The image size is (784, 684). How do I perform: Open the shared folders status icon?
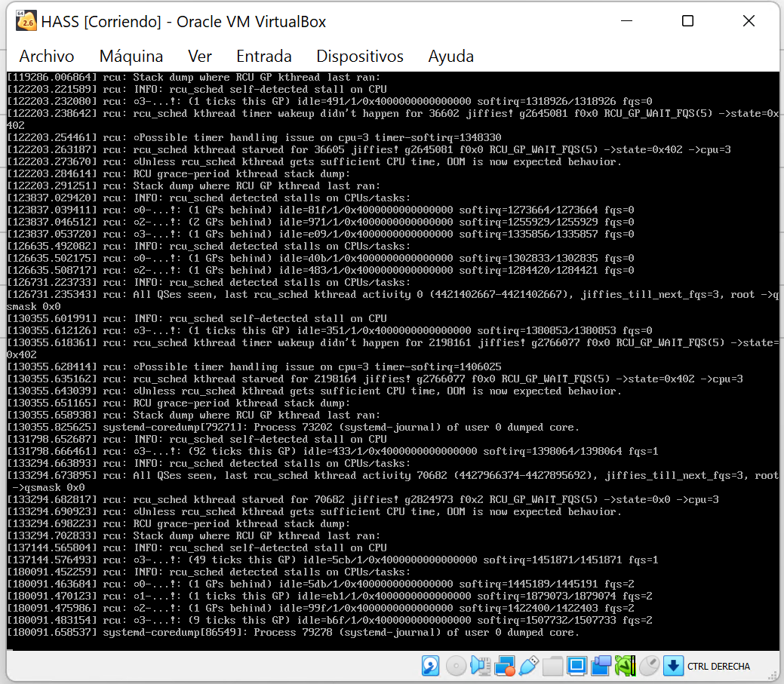click(553, 666)
